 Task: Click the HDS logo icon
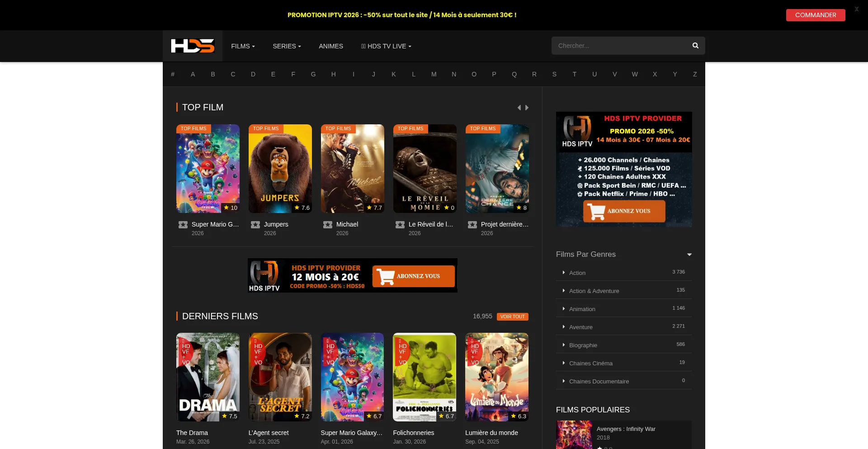click(192, 46)
